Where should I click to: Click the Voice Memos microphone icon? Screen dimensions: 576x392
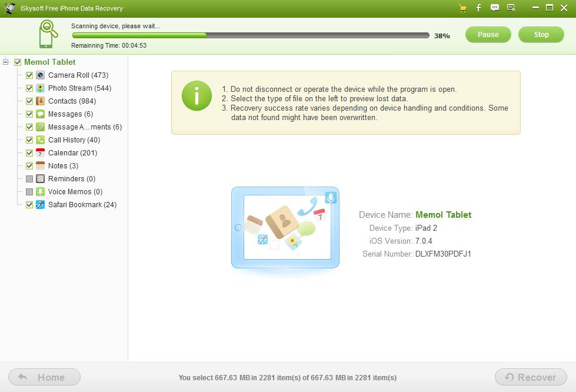[41, 192]
